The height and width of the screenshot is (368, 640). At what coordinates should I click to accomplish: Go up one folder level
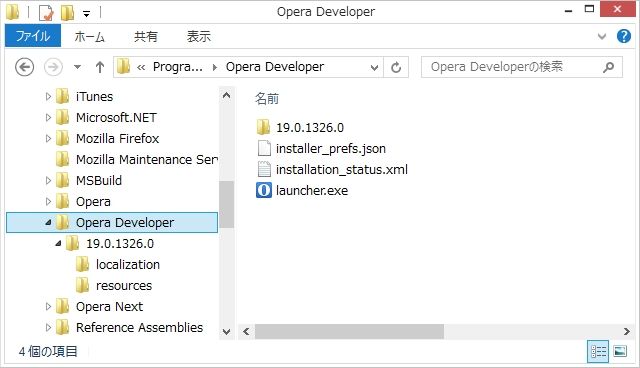[x=100, y=67]
